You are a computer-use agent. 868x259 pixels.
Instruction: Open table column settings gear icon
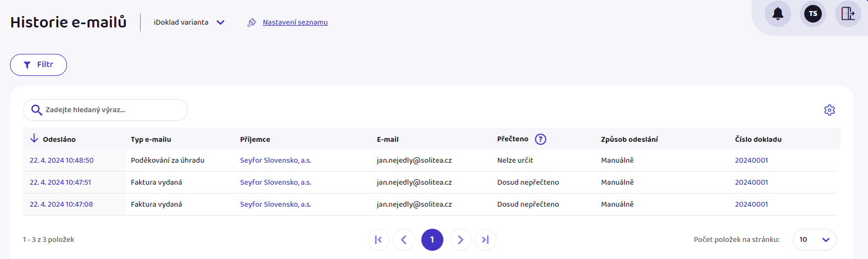click(x=830, y=110)
